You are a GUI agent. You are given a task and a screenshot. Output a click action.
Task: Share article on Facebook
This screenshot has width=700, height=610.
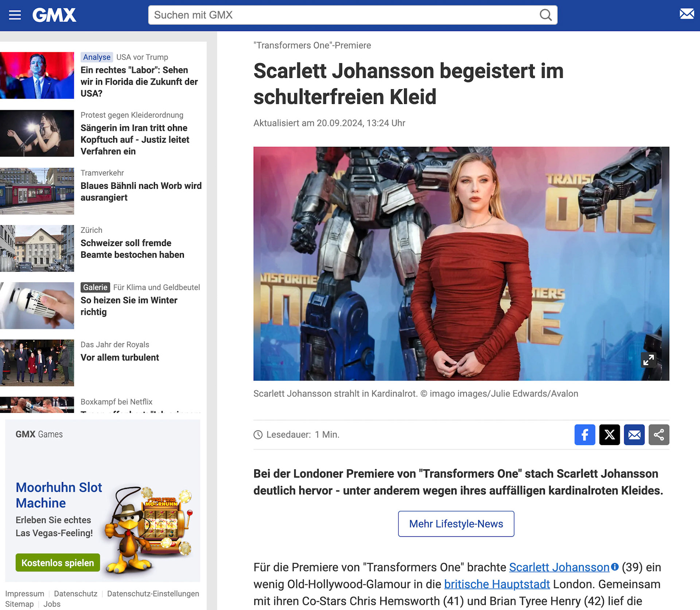[584, 435]
